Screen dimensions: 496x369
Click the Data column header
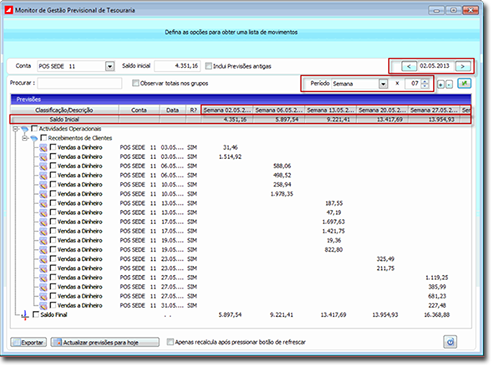pos(172,110)
